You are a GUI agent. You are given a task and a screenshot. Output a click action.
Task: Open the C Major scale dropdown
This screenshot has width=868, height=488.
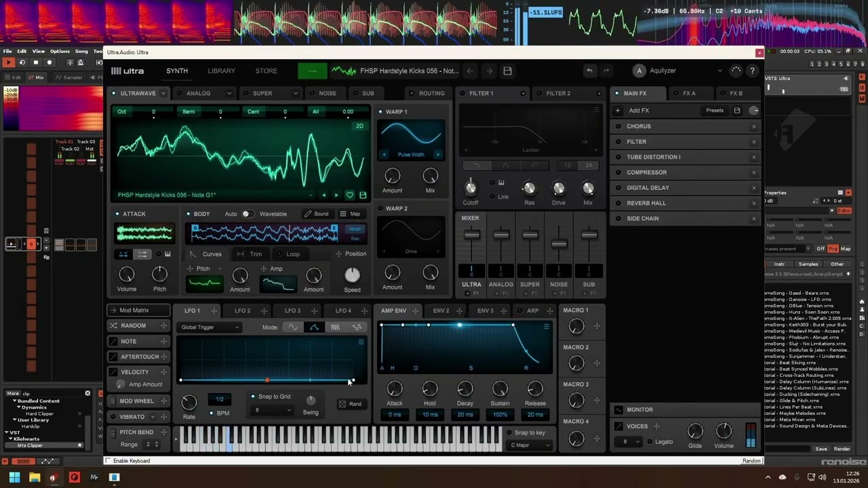pos(530,445)
